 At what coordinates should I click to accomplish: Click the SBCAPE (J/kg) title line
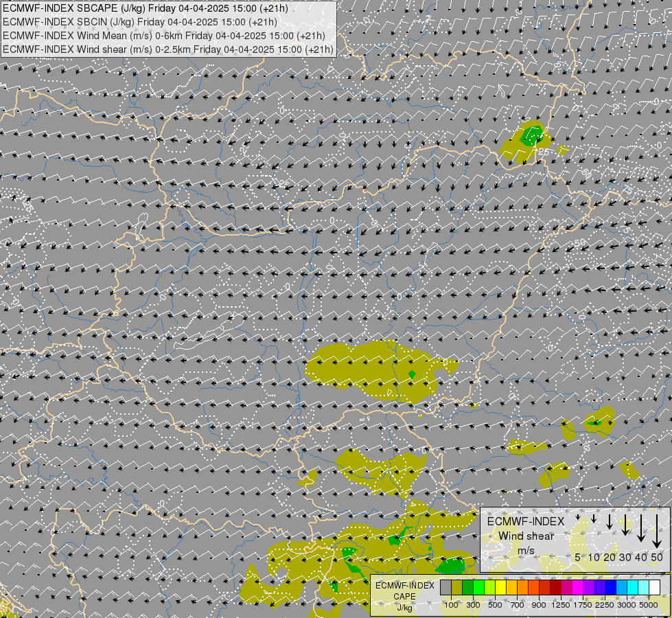point(146,8)
